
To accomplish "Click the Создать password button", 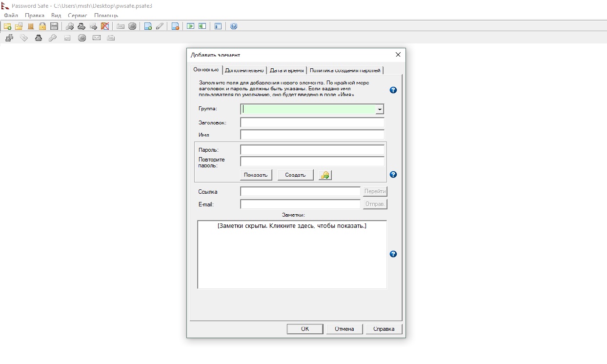I will 296,175.
